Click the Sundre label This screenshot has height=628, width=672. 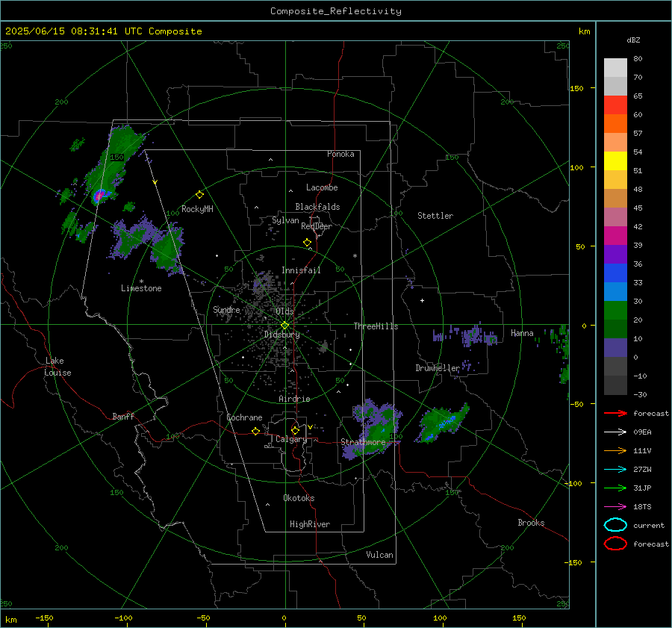[x=226, y=310]
